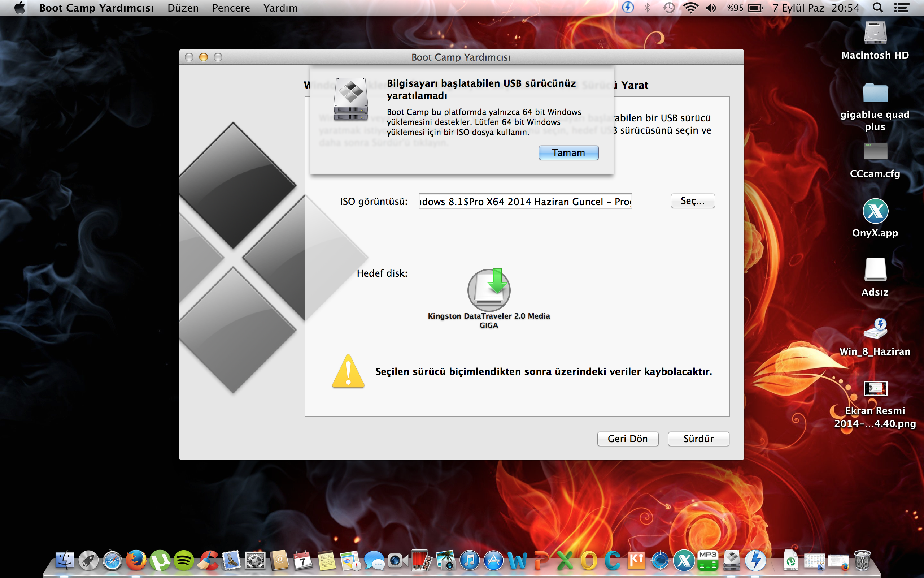The image size is (924, 578).
Task: Open Calendar from the Dock
Action: coord(303,561)
